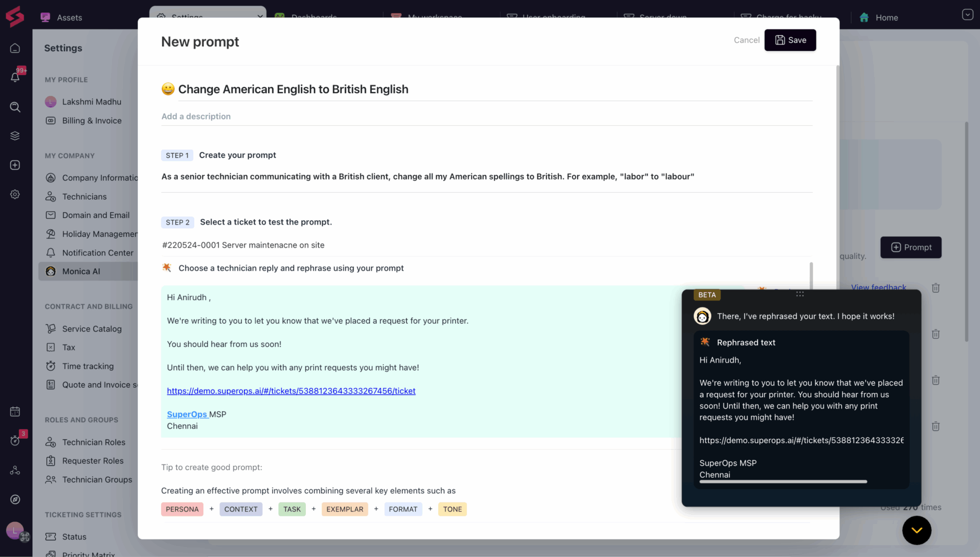
Task: Save the new prompt
Action: pos(790,40)
